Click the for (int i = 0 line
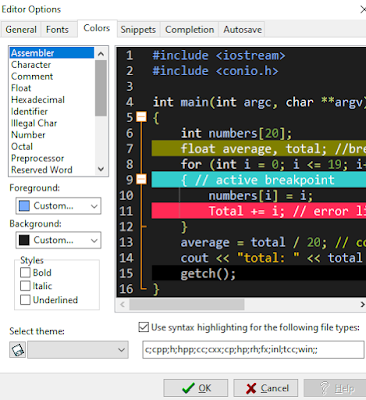 [x=273, y=164]
